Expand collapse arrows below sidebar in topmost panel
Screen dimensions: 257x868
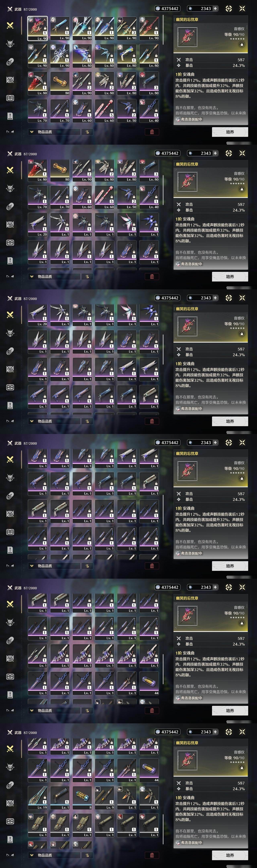(10, 132)
